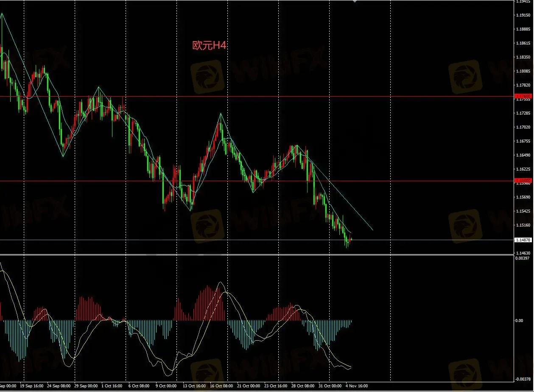This screenshot has width=534, height=392.
Task: Click the red 1.17600 horizontal line price tag
Action: pyautogui.click(x=523, y=96)
